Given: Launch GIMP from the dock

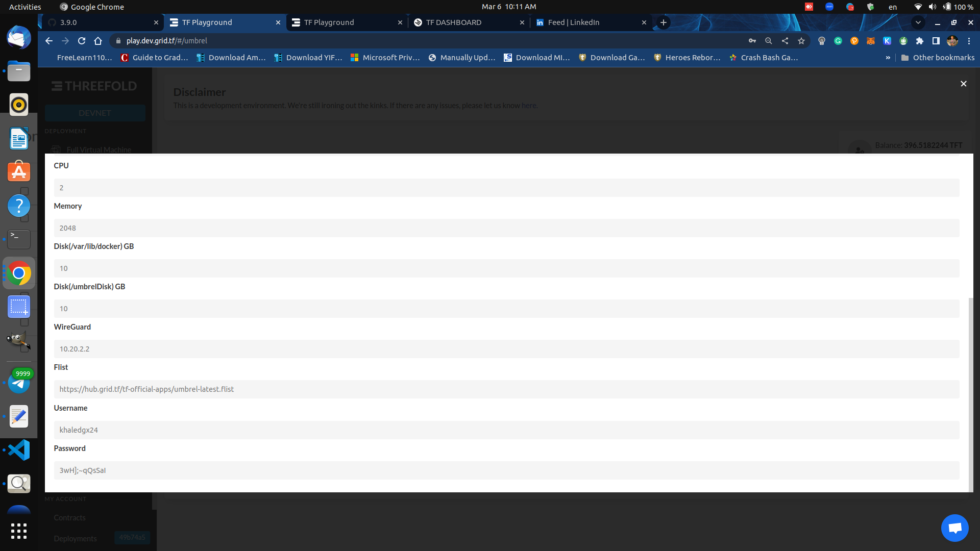Looking at the screenshot, I should click(18, 341).
